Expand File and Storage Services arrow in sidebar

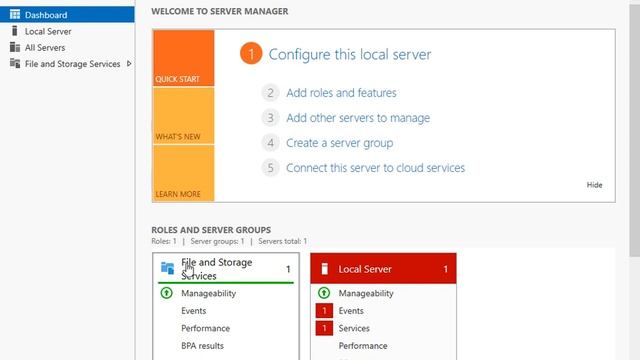(129, 64)
